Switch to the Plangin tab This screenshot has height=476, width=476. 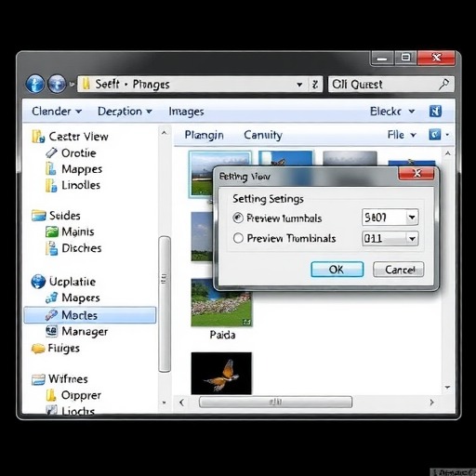pos(204,135)
